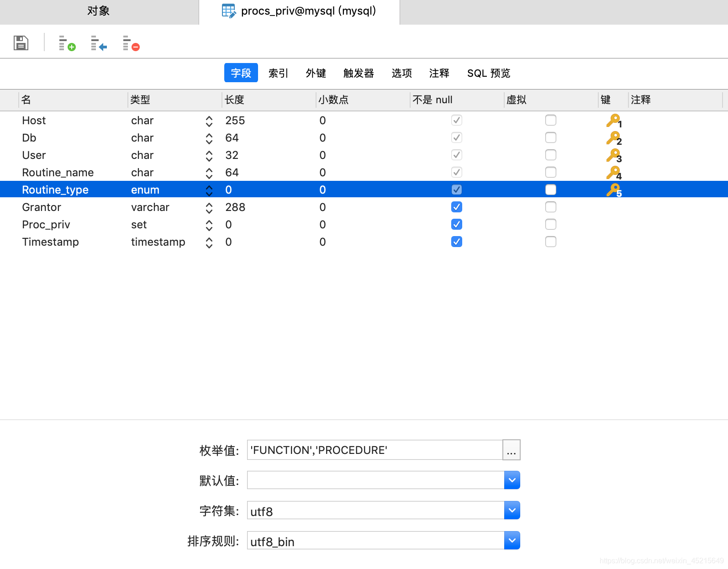Open type stepper for User row
Screen dimensions: 728x569
209,156
